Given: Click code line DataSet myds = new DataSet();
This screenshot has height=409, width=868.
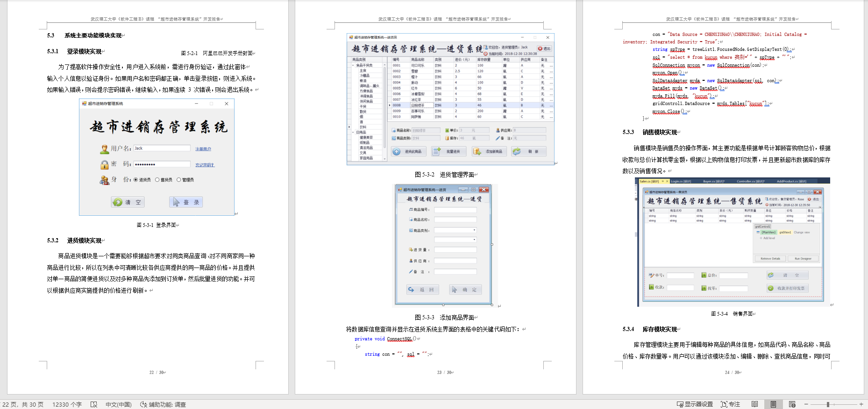Looking at the screenshot, I should pyautogui.click(x=689, y=88).
